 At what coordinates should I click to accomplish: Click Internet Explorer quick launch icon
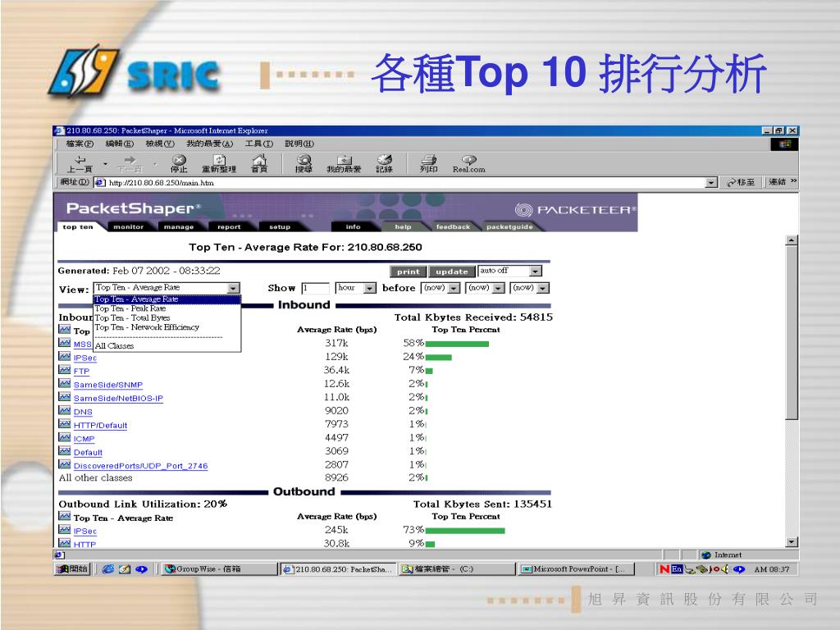[x=107, y=569]
